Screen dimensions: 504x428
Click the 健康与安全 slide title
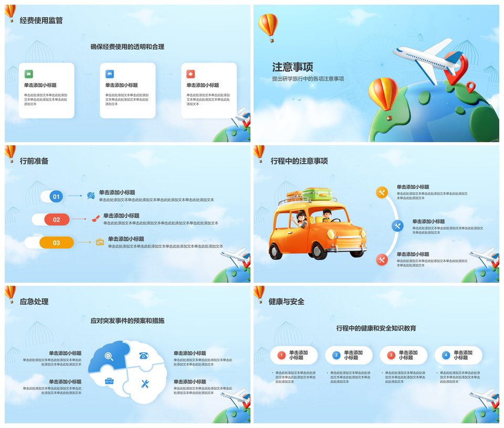287,302
